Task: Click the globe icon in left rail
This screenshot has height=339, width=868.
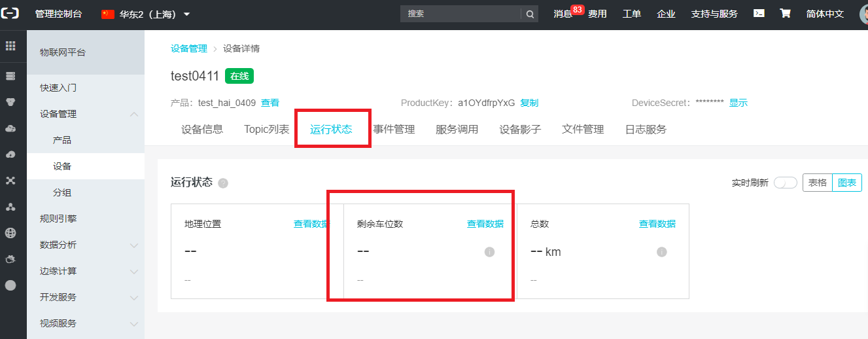Action: (10, 233)
